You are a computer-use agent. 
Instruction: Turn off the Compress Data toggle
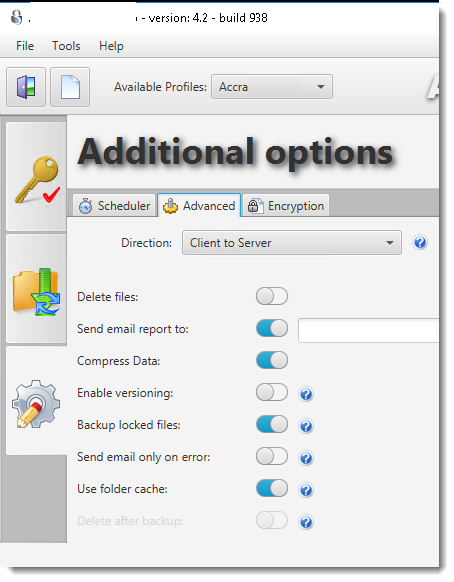pyautogui.click(x=272, y=360)
